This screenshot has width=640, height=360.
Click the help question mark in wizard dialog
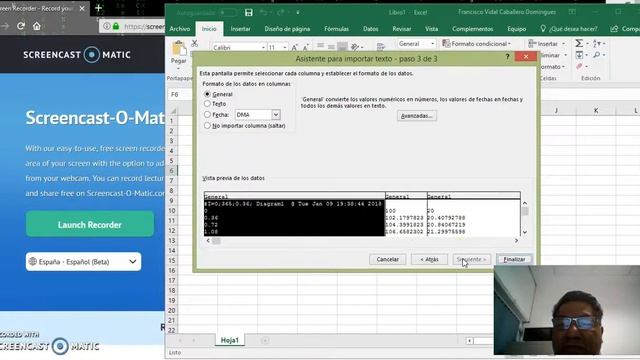507,56
